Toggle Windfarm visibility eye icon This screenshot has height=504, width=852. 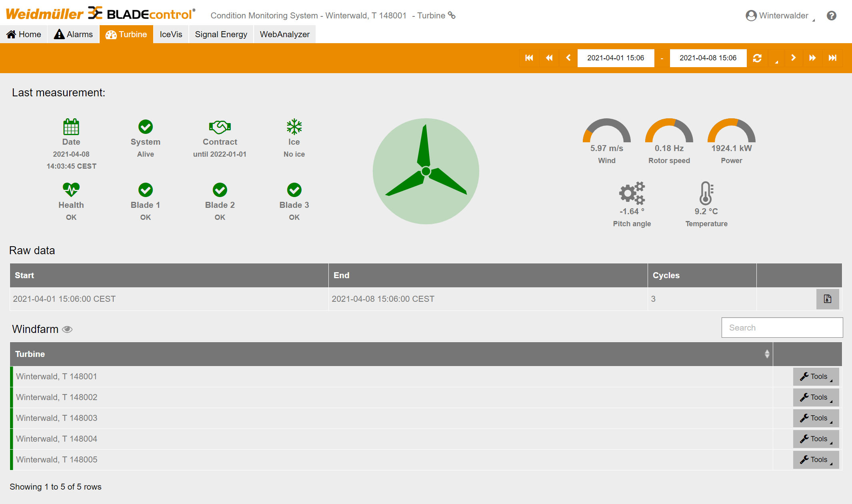click(67, 329)
